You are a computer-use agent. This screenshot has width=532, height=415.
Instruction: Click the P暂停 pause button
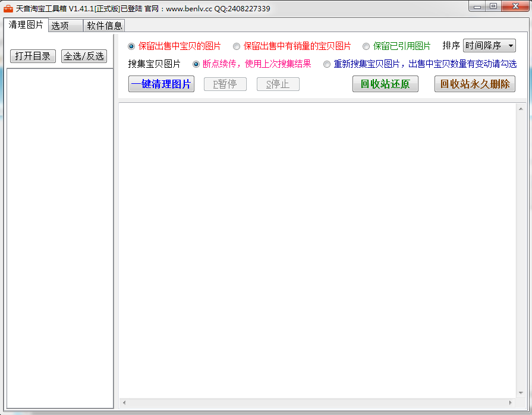225,84
